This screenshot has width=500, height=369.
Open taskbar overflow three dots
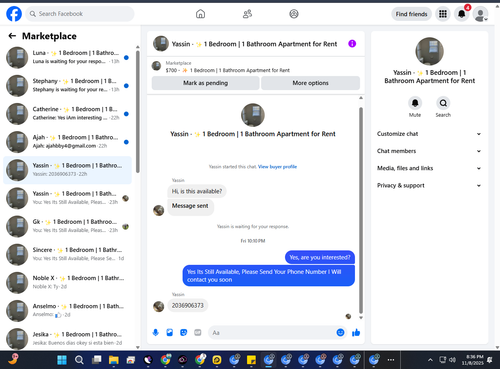coord(391,360)
